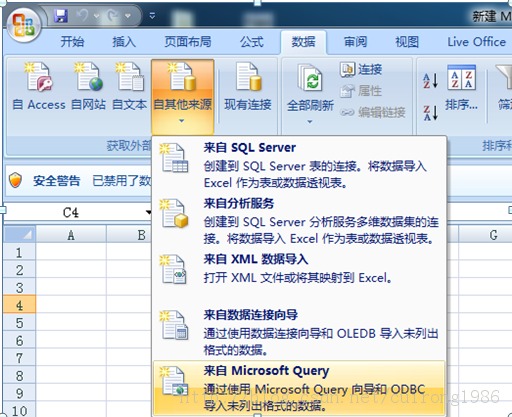Switch to the 审阅 ribbon tab

pyautogui.click(x=355, y=42)
